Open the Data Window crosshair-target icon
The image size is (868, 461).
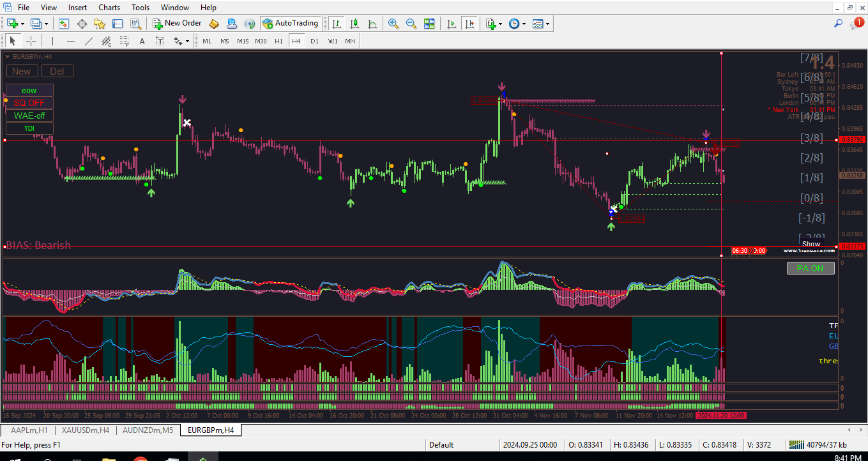82,24
